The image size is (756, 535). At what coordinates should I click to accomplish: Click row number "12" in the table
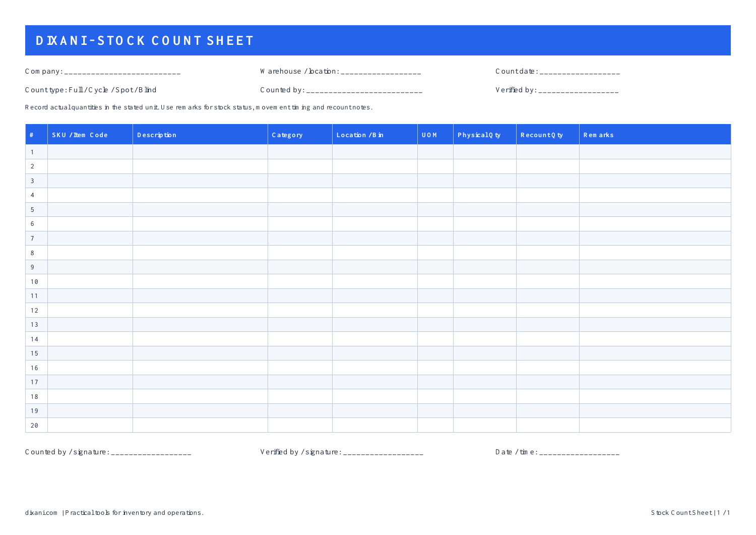pyautogui.click(x=34, y=310)
